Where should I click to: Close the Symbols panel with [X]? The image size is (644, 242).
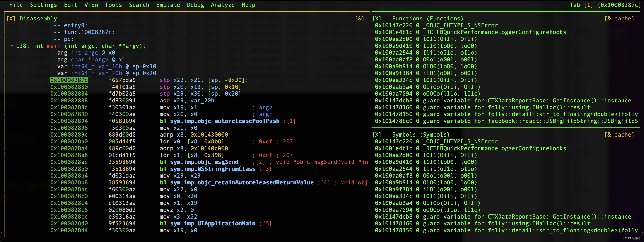point(377,135)
